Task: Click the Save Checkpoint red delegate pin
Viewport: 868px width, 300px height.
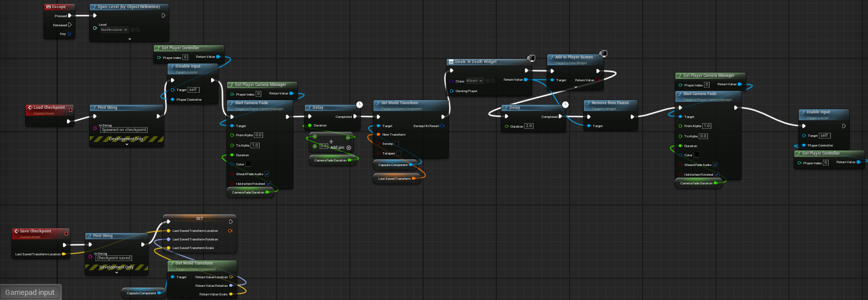Action: pos(66,232)
